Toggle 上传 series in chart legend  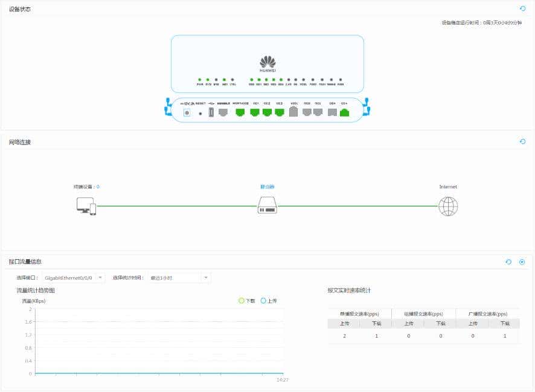(269, 300)
